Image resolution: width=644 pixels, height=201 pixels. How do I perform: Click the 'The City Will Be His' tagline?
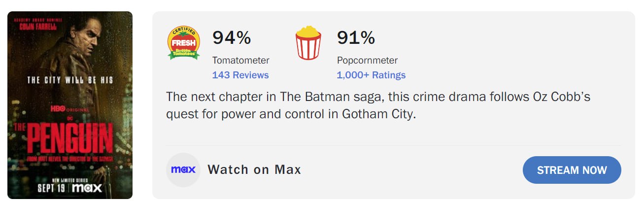[70, 80]
